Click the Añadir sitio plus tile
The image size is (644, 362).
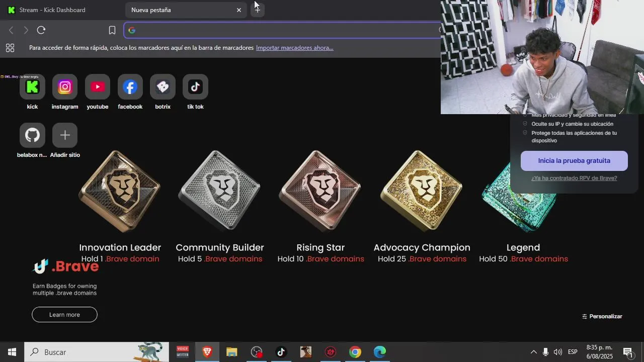click(x=65, y=135)
